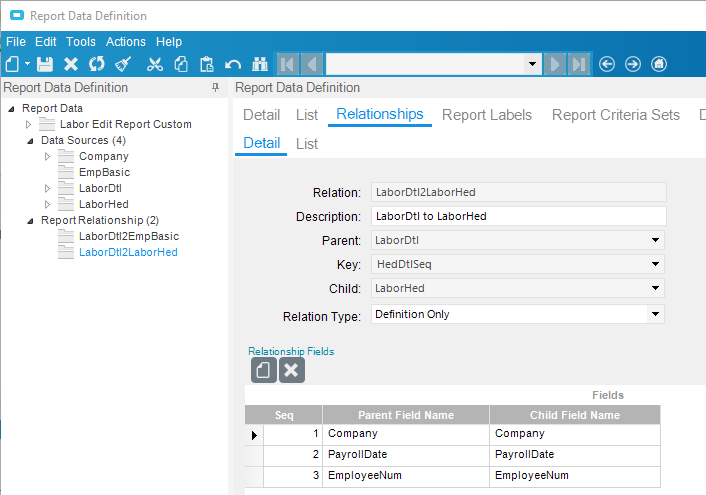Open the Parent dropdown

coord(655,240)
